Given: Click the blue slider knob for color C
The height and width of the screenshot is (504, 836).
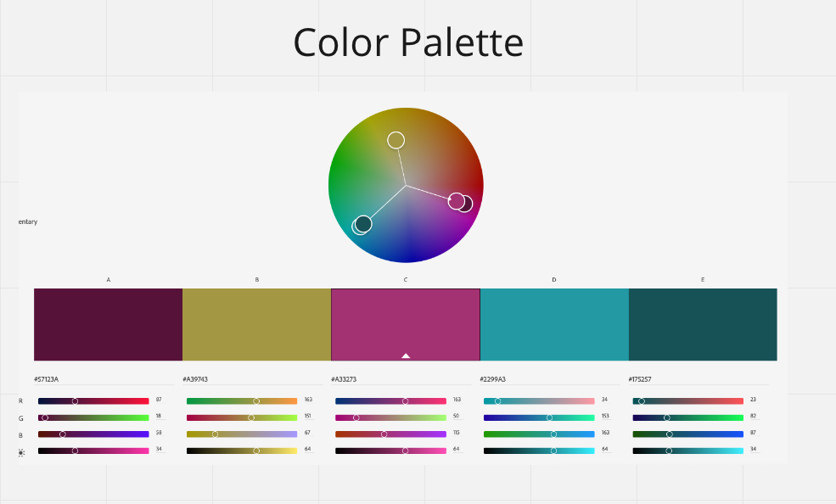Looking at the screenshot, I should click(384, 434).
